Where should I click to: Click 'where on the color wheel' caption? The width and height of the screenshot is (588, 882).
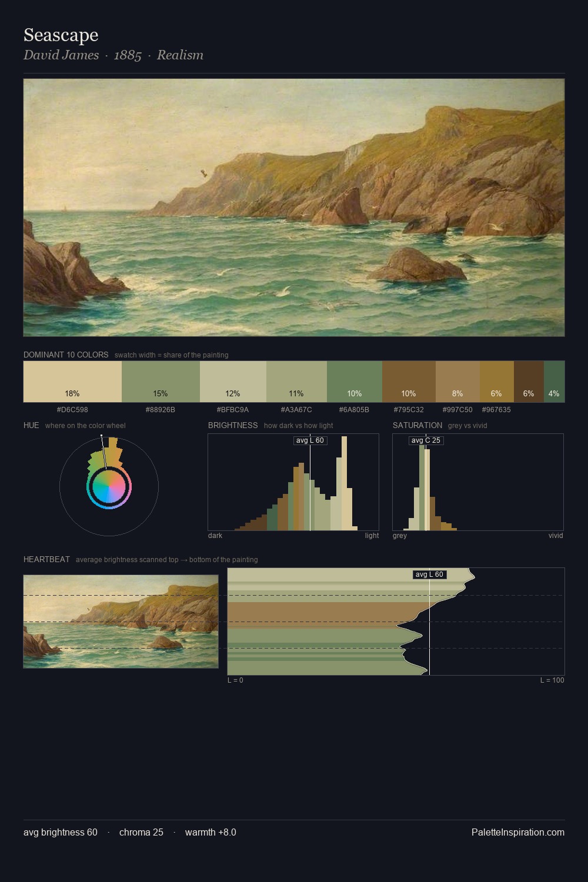pos(85,426)
